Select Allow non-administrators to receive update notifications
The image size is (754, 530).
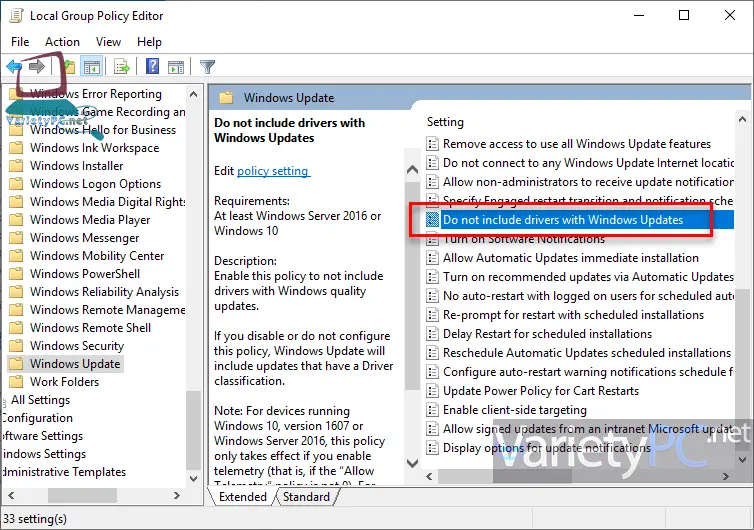point(588,182)
